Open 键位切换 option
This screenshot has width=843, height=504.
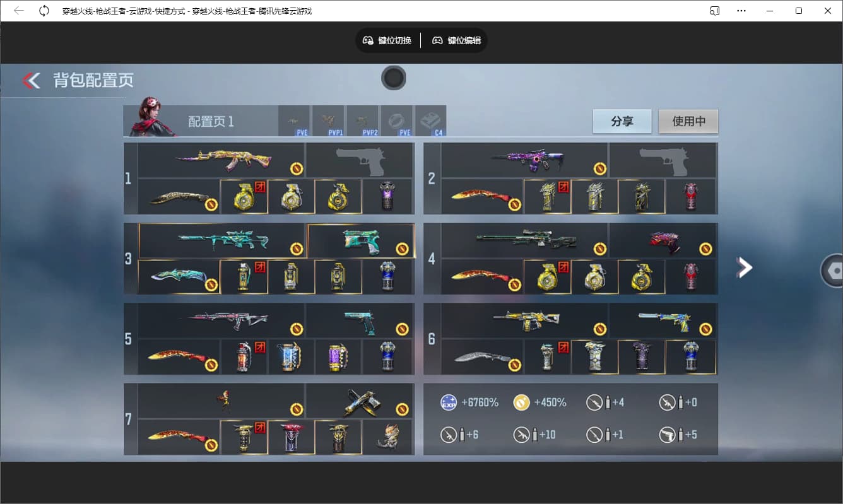click(x=387, y=40)
